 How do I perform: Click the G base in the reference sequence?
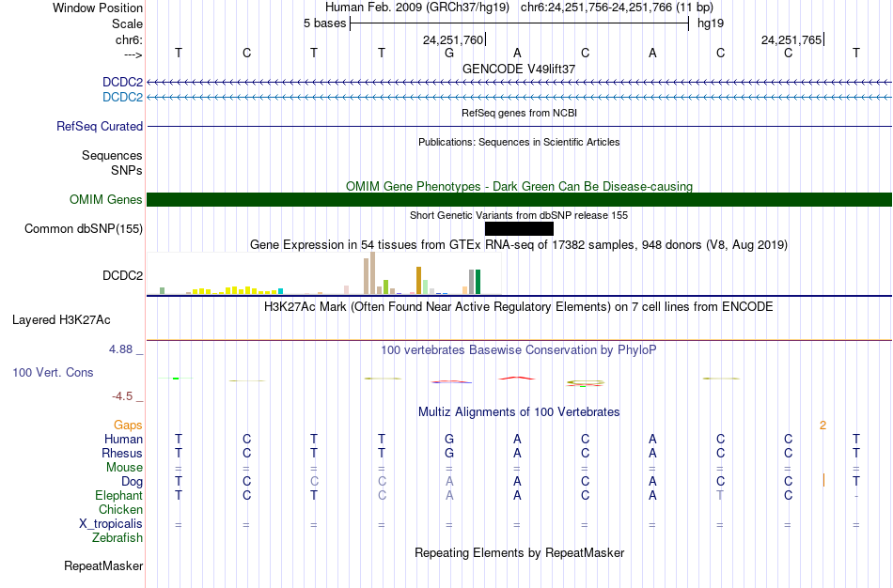(x=449, y=53)
